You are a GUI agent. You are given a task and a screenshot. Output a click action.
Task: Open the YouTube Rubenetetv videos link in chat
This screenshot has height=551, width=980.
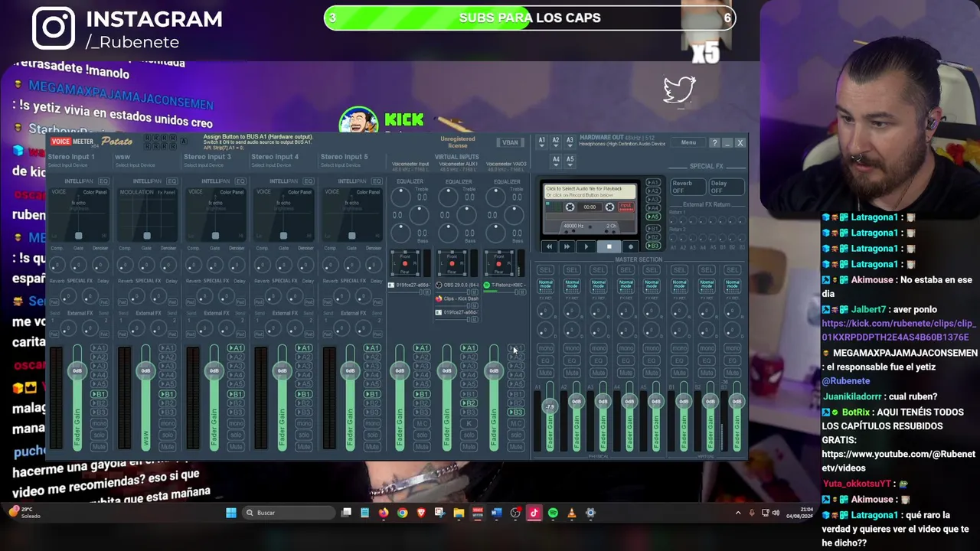(x=899, y=461)
